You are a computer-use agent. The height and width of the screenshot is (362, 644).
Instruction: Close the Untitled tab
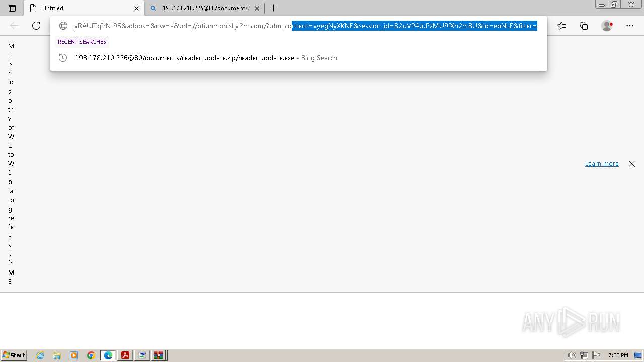[136, 8]
